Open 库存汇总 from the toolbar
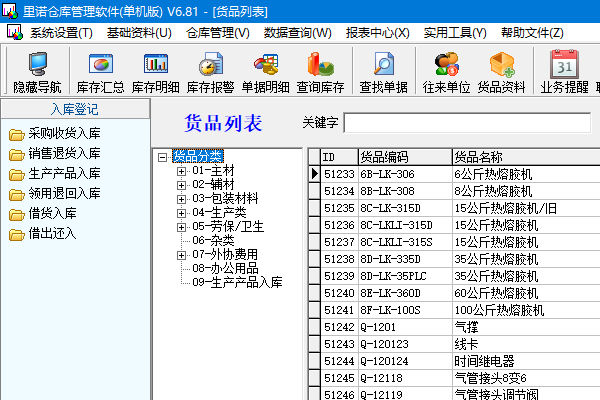This screenshot has height=400, width=600. (100, 72)
